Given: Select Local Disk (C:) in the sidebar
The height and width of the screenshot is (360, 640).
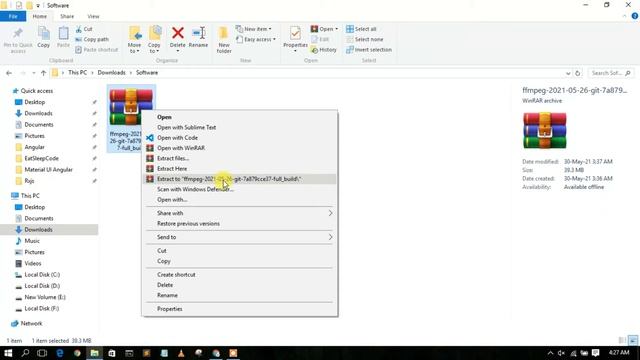Looking at the screenshot, I should click(42, 275).
